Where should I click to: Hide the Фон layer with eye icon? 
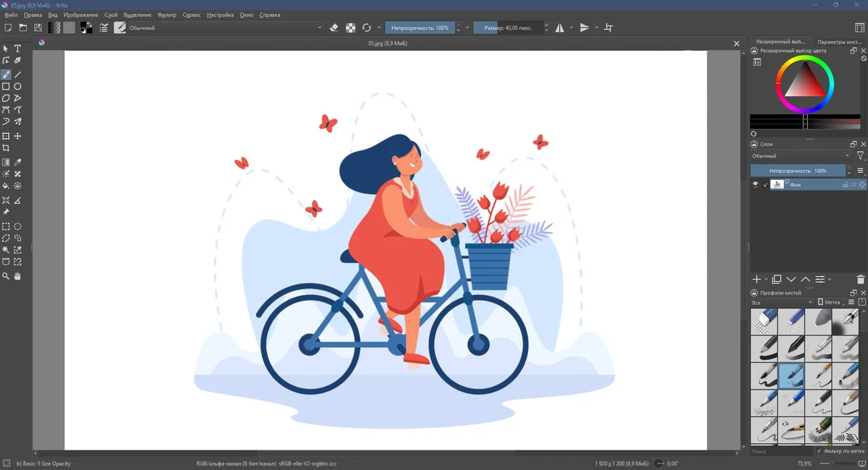click(755, 185)
